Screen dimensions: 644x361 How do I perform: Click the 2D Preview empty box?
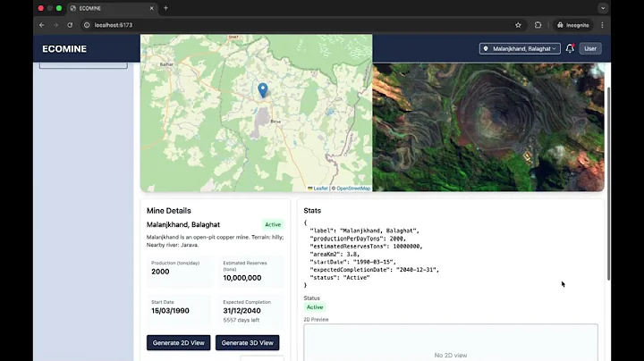pos(451,342)
